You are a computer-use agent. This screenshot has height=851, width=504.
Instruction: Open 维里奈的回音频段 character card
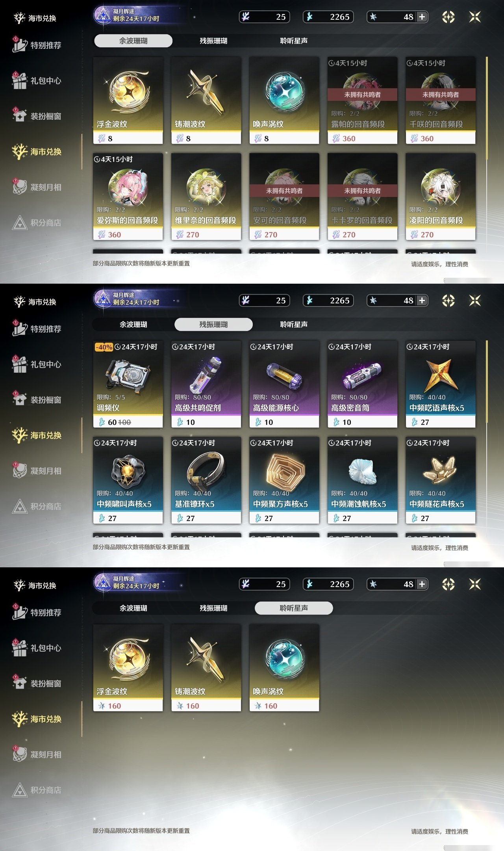click(x=206, y=196)
